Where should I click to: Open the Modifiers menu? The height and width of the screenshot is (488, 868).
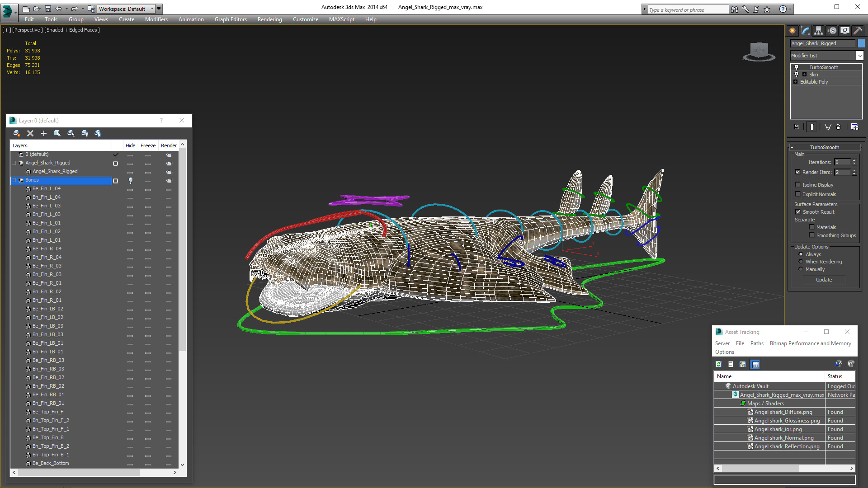point(156,19)
